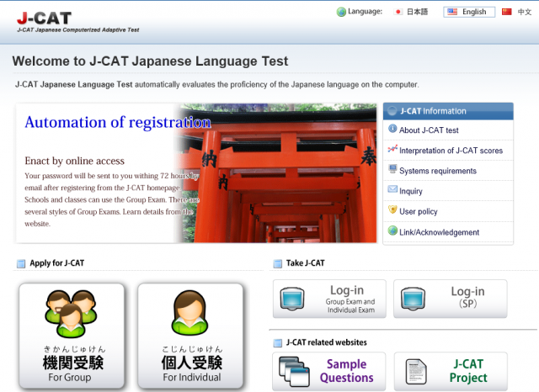Open the J-CAT Project website
This screenshot has height=392, width=539.
click(450, 371)
